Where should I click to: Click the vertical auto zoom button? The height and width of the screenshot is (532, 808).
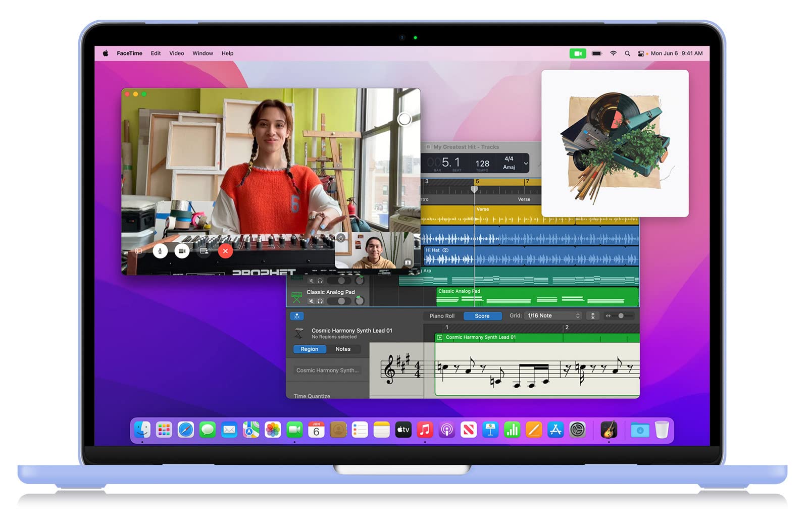coord(593,316)
